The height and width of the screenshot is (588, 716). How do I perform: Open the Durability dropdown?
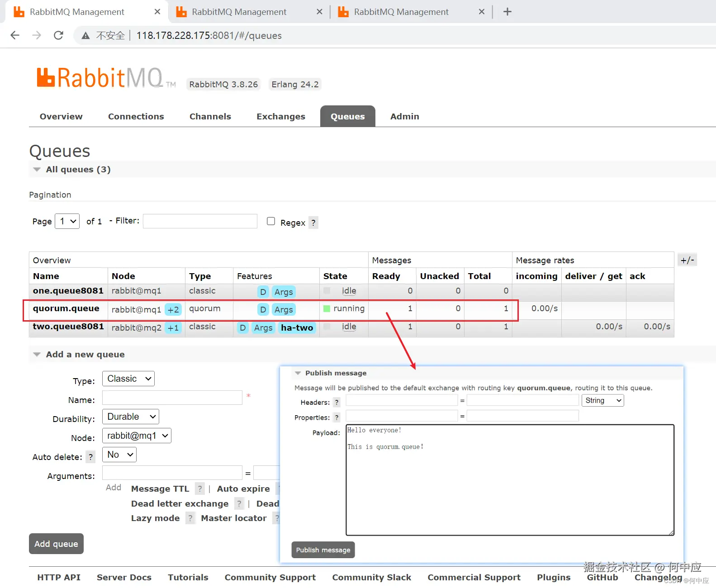pyautogui.click(x=131, y=417)
